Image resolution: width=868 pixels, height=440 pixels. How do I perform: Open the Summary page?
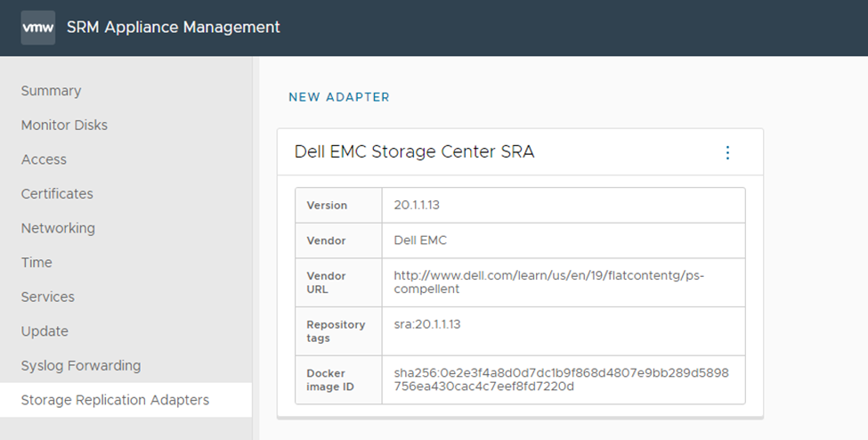[x=51, y=91]
